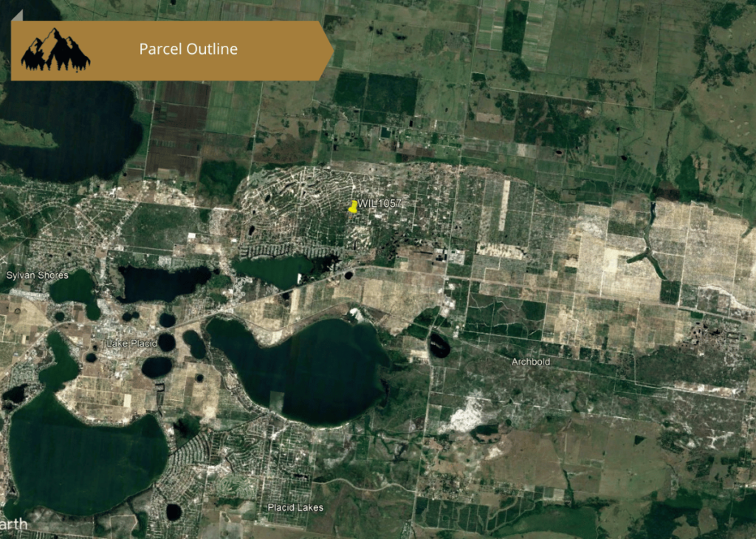
Task: Click the small oval pond west of Archbold
Action: click(439, 345)
